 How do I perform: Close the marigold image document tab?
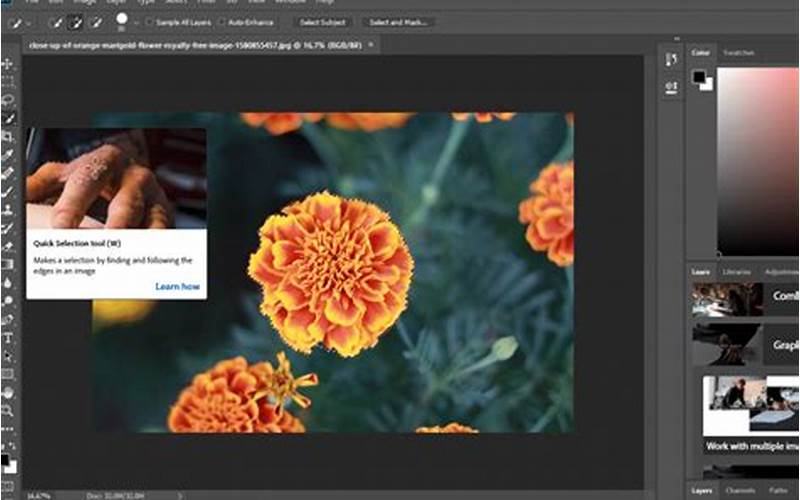(371, 45)
